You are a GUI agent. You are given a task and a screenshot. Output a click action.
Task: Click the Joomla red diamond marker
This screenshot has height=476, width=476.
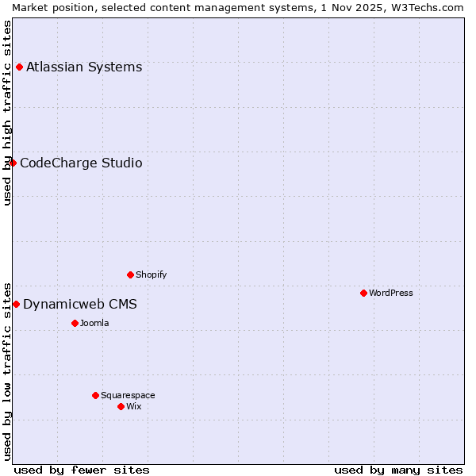coord(75,323)
